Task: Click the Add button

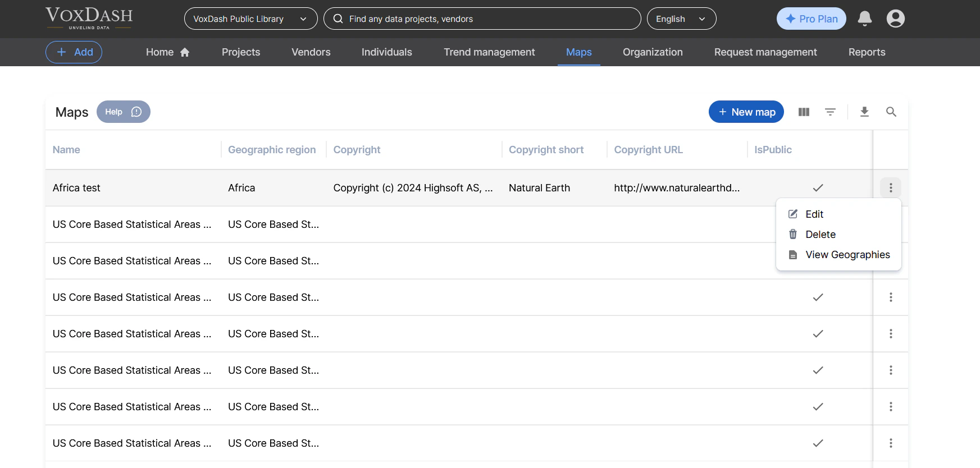Action: coord(74,52)
